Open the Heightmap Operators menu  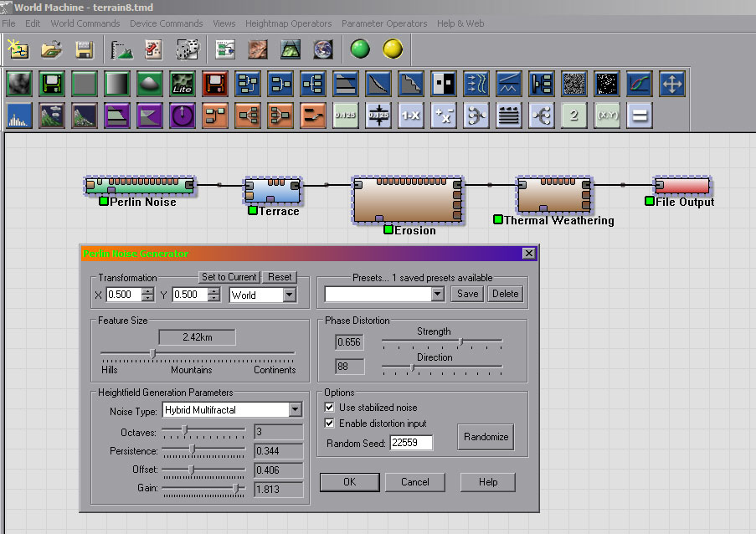tap(288, 23)
